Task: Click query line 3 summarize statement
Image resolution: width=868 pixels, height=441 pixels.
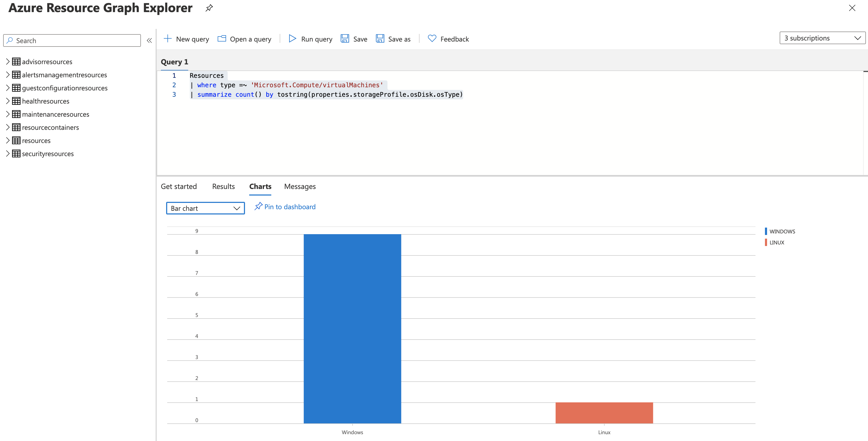Action: pyautogui.click(x=326, y=94)
